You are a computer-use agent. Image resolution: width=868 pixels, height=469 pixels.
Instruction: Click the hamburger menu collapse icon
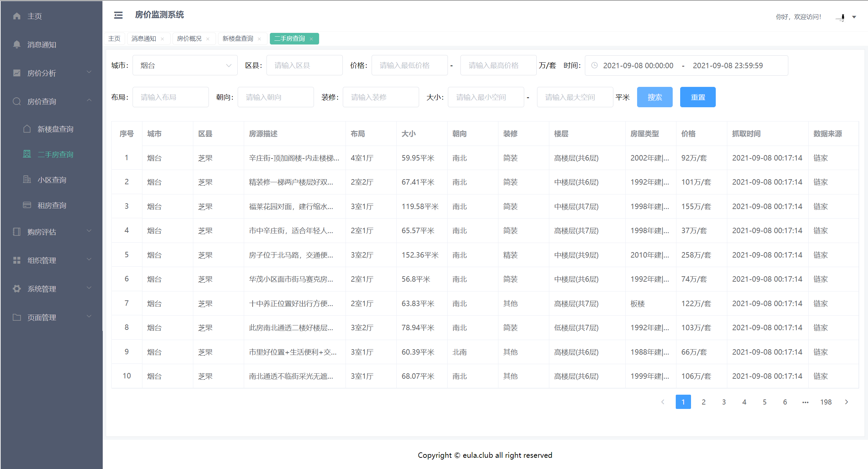pyautogui.click(x=118, y=15)
